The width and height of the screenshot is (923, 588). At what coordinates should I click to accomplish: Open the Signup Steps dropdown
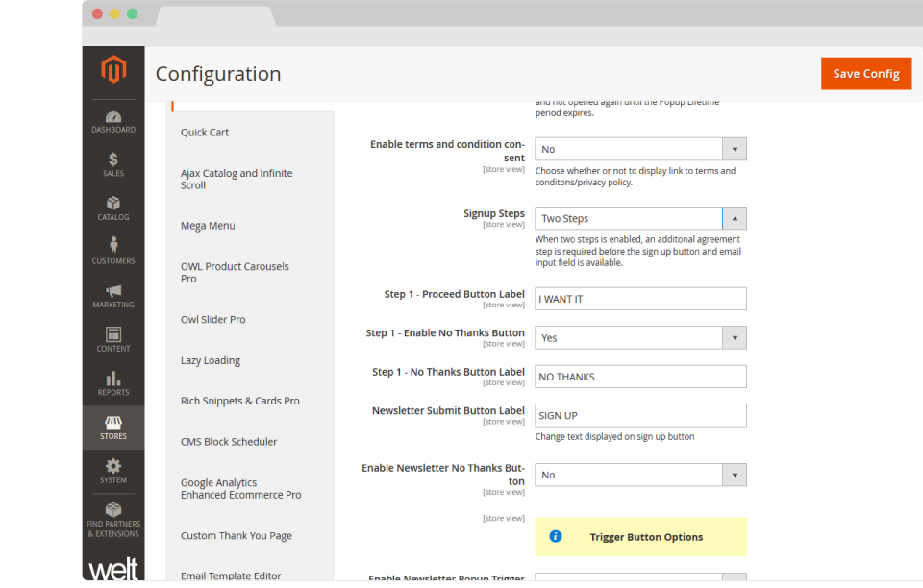tap(640, 218)
